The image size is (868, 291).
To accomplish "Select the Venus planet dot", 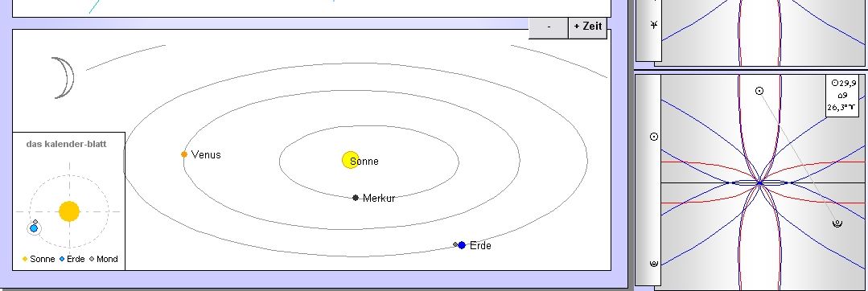I will click(183, 154).
